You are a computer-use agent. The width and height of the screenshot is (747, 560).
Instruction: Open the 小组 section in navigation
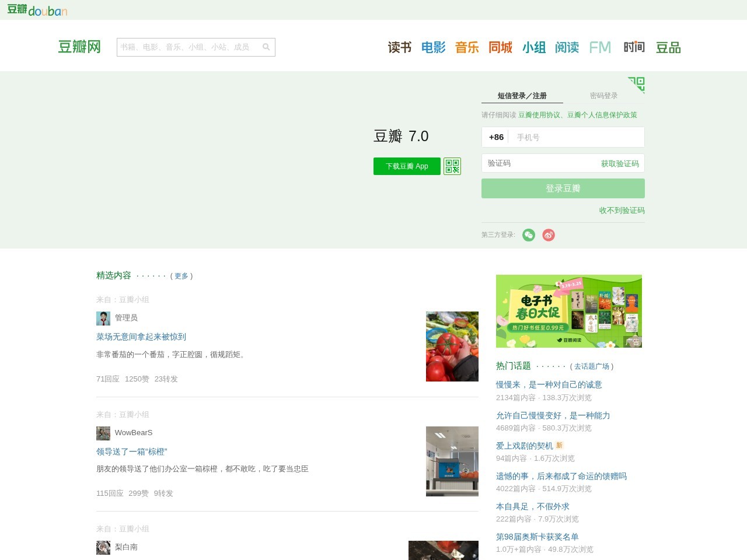click(x=534, y=47)
